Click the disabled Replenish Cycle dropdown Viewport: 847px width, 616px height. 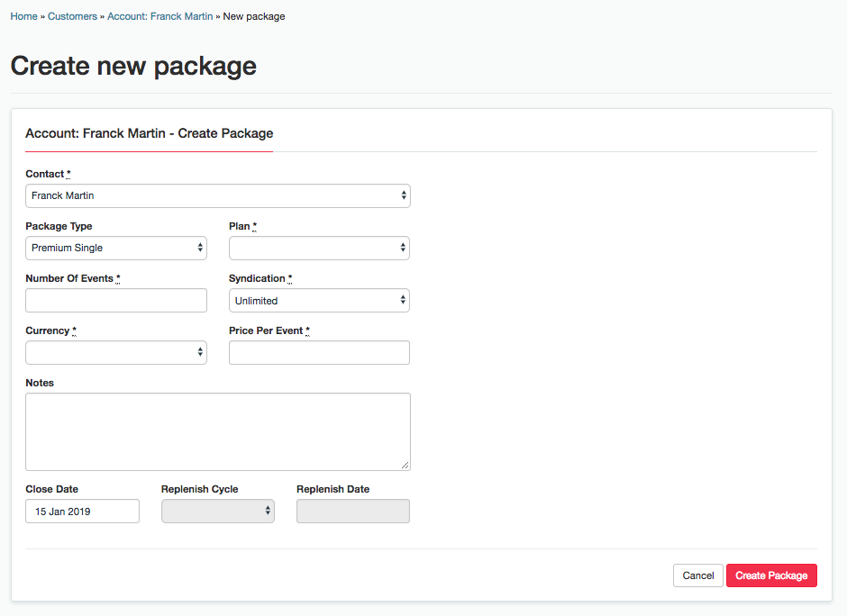click(x=218, y=512)
